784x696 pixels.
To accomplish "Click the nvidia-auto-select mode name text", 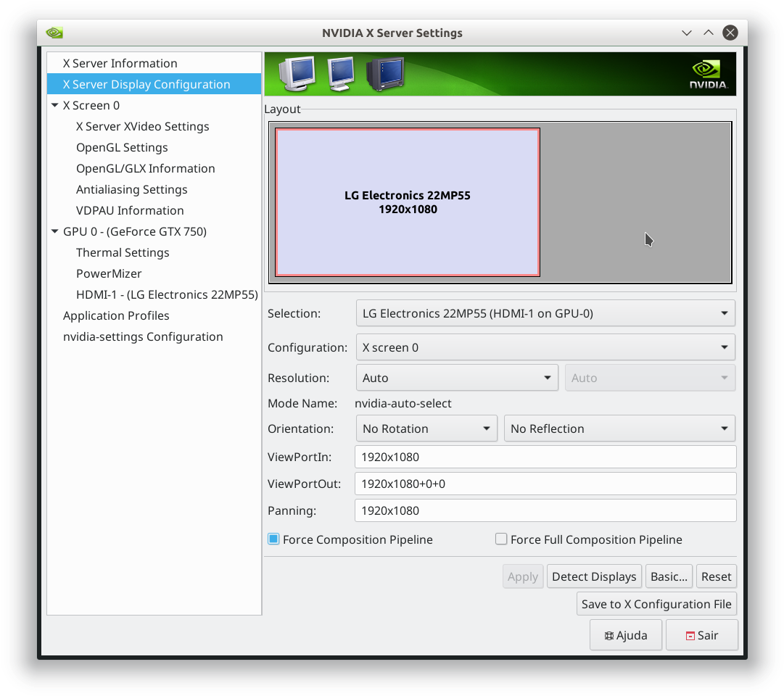I will pos(403,404).
